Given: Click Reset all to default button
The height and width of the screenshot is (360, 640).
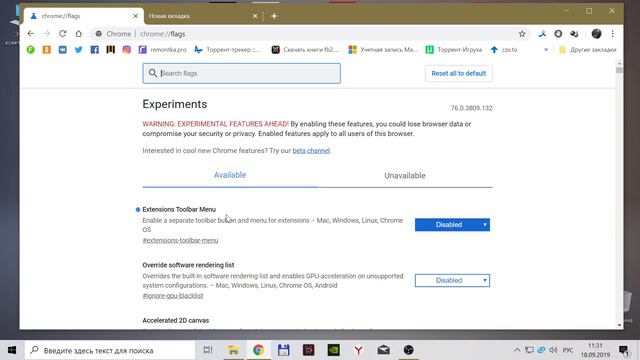Looking at the screenshot, I should (458, 73).
